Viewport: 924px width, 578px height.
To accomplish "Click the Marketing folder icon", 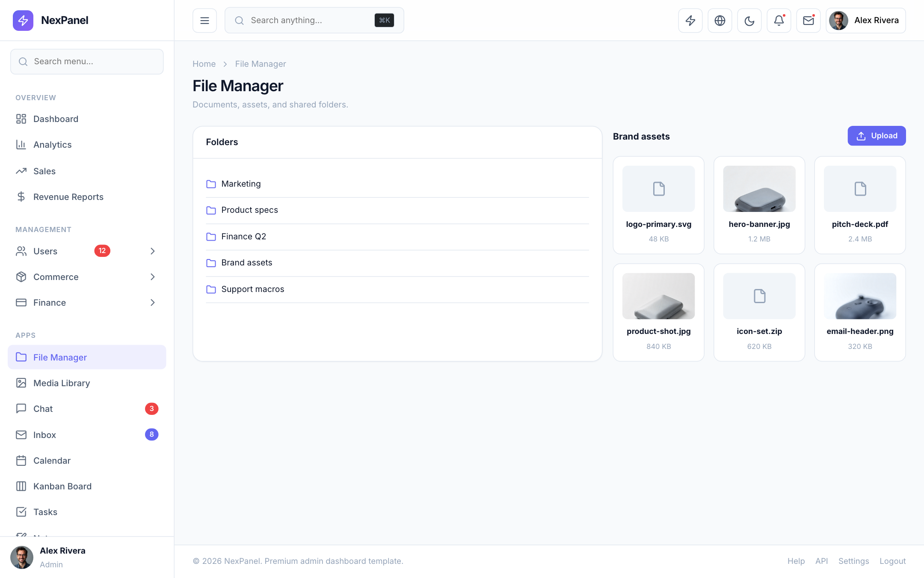I will tap(211, 184).
